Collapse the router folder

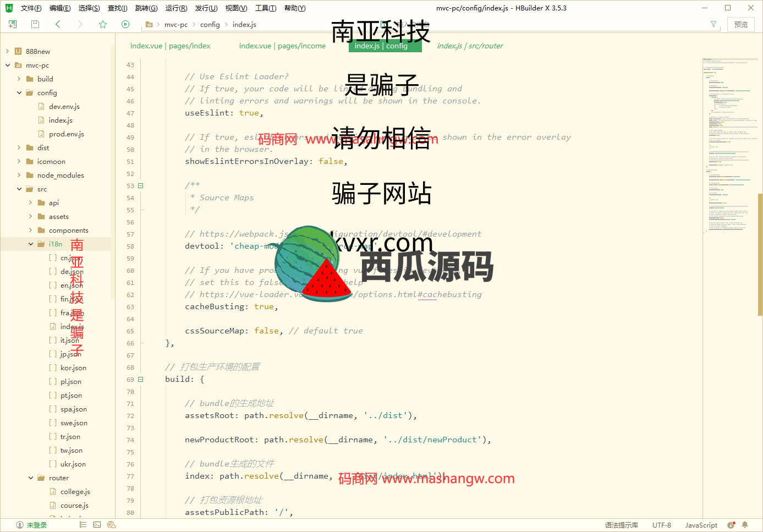[x=31, y=478]
